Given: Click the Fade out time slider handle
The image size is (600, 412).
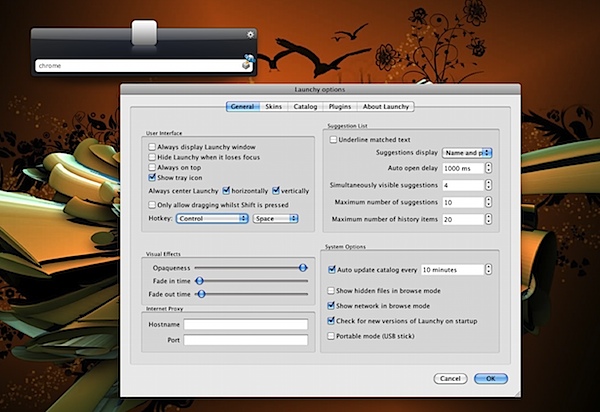Looking at the screenshot, I should [201, 294].
